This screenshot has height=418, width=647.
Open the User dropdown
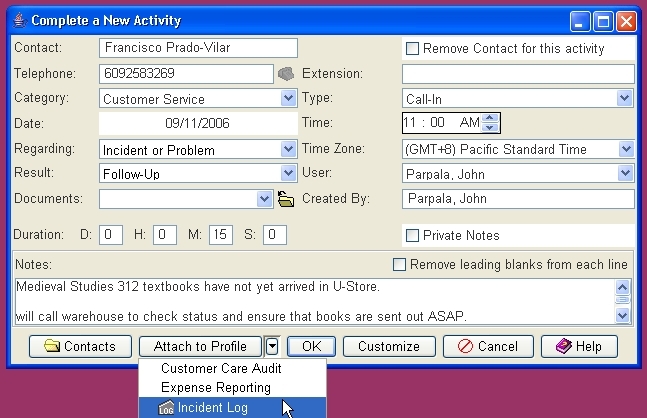[626, 173]
